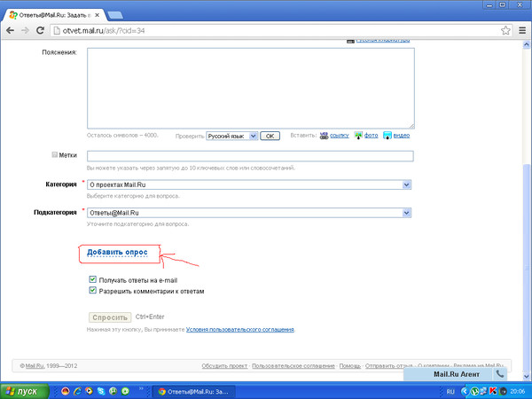Screen dimensions: 532x399
Task: Open the ссылку insert link
Action: tap(340, 136)
